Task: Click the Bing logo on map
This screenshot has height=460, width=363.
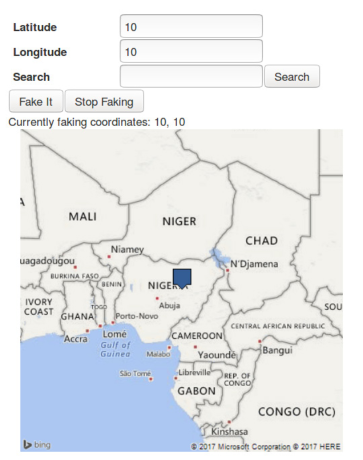Action: coord(37,445)
